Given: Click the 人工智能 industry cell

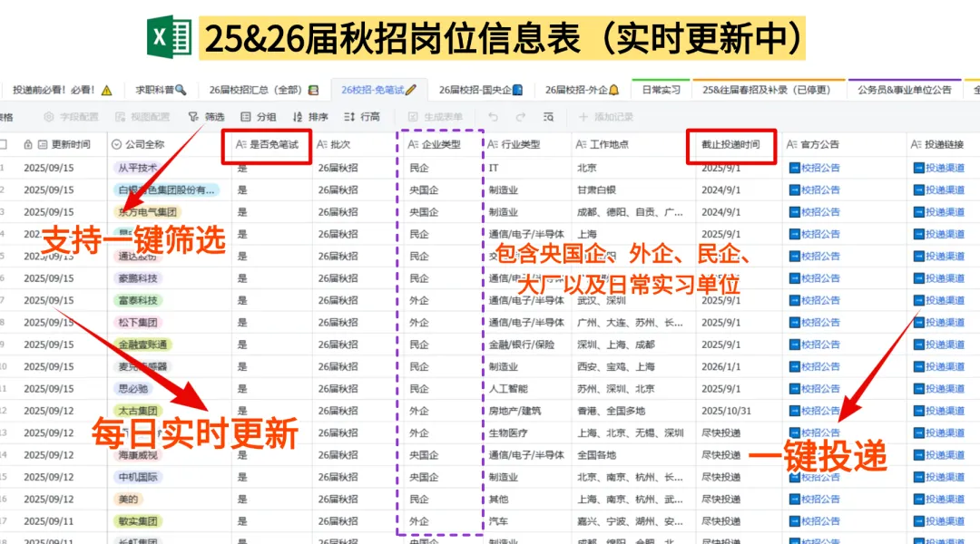Looking at the screenshot, I should click(508, 388).
